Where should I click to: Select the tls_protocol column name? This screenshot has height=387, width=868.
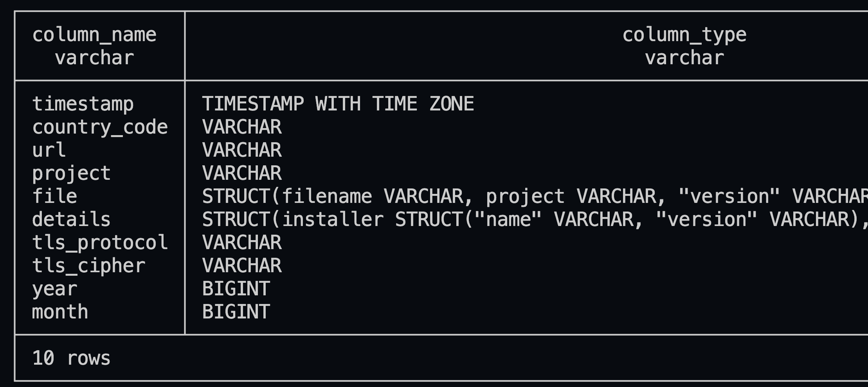(x=100, y=243)
